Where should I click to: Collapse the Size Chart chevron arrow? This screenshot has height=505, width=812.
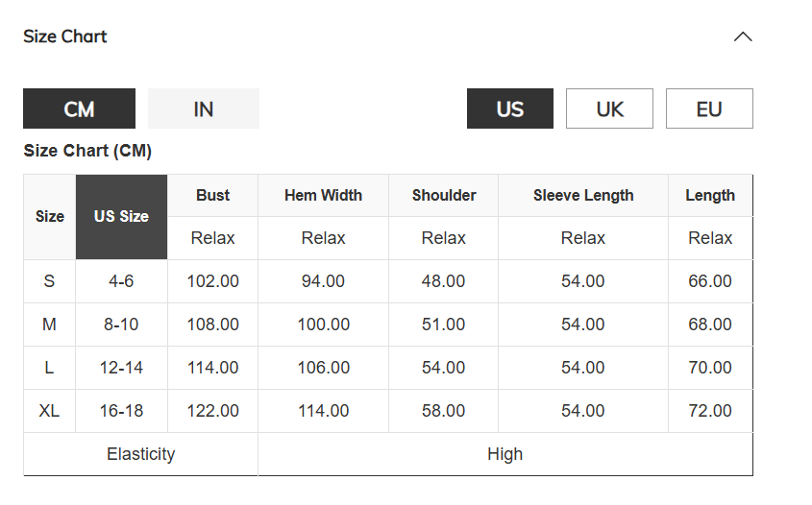point(743,36)
